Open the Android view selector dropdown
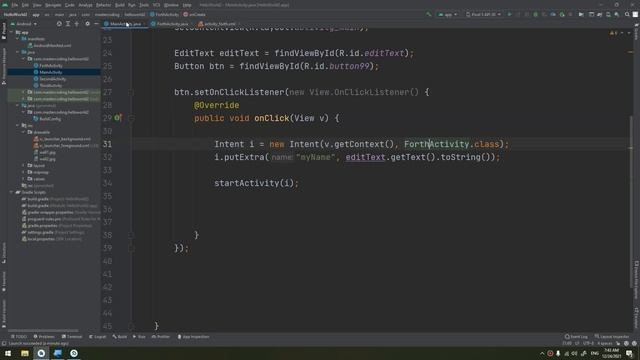 24,24
